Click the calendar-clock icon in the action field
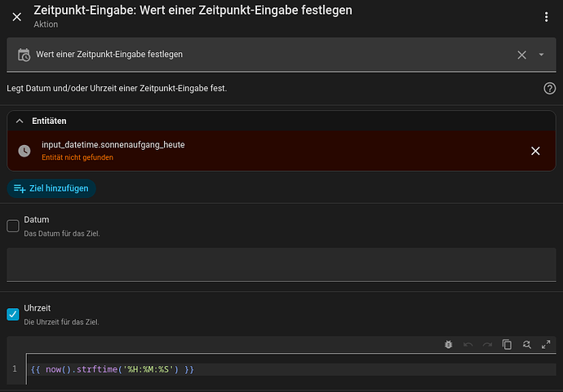Image resolution: width=563 pixels, height=392 pixels. 24,55
